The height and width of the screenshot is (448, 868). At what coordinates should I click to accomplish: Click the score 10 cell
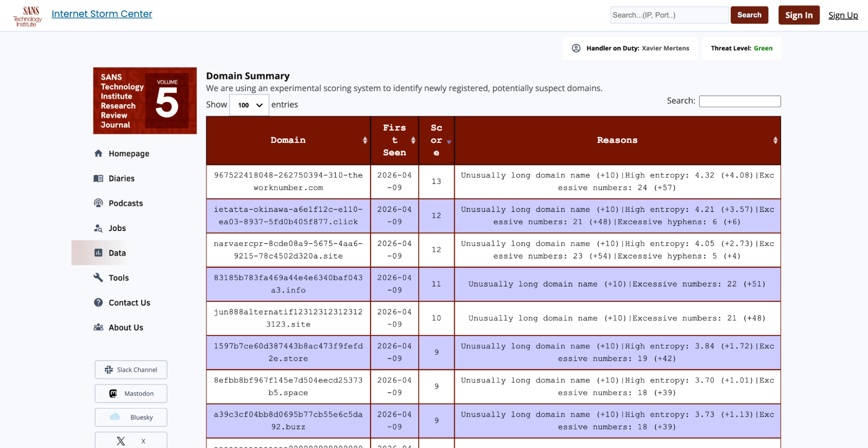tap(436, 318)
